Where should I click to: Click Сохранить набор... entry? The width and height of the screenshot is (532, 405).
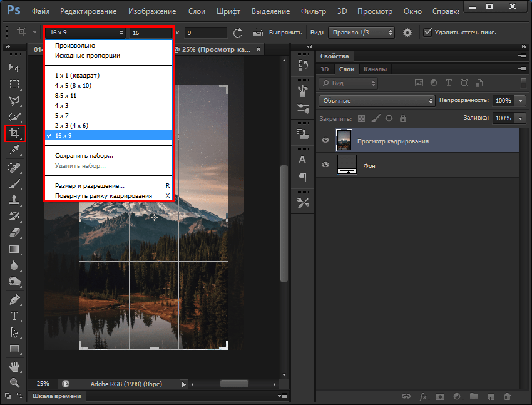pos(109,156)
